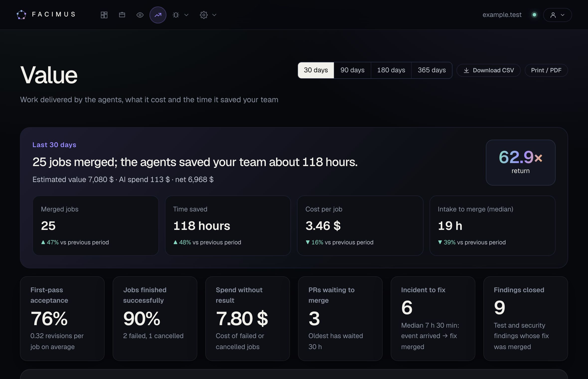Click the 'Value' page heading
Image resolution: width=588 pixels, height=379 pixels.
[x=49, y=75]
